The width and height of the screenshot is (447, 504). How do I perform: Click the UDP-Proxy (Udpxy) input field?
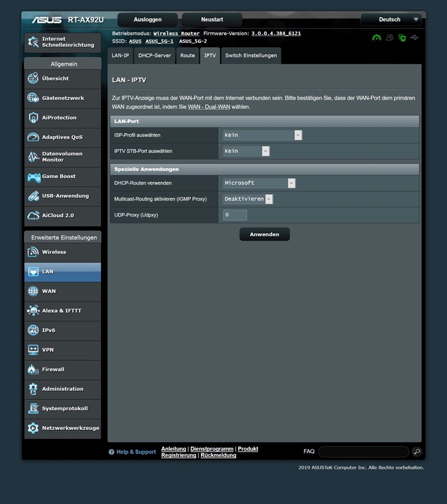pyautogui.click(x=235, y=215)
